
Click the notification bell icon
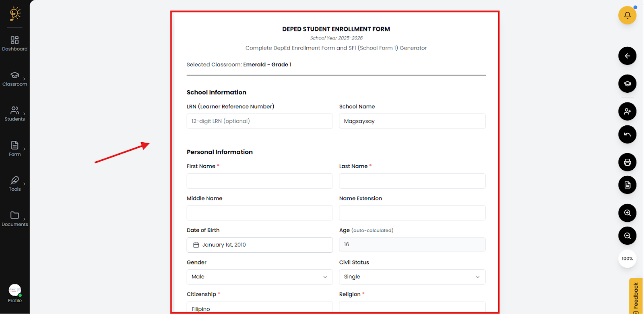point(627,15)
